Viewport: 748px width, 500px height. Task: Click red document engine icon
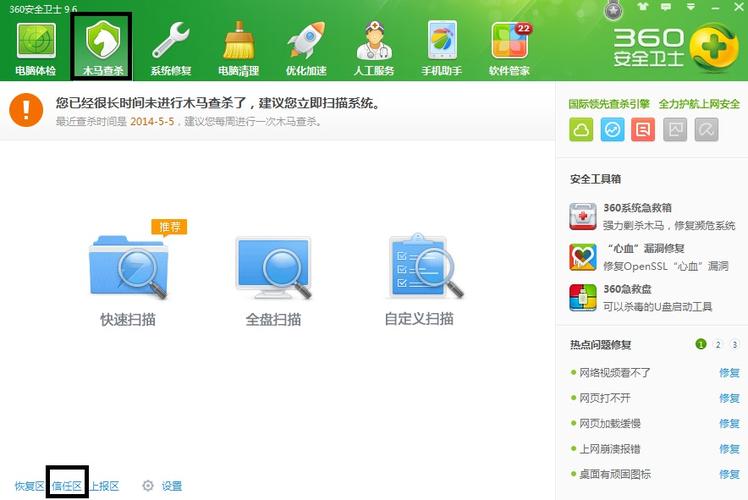tap(643, 129)
